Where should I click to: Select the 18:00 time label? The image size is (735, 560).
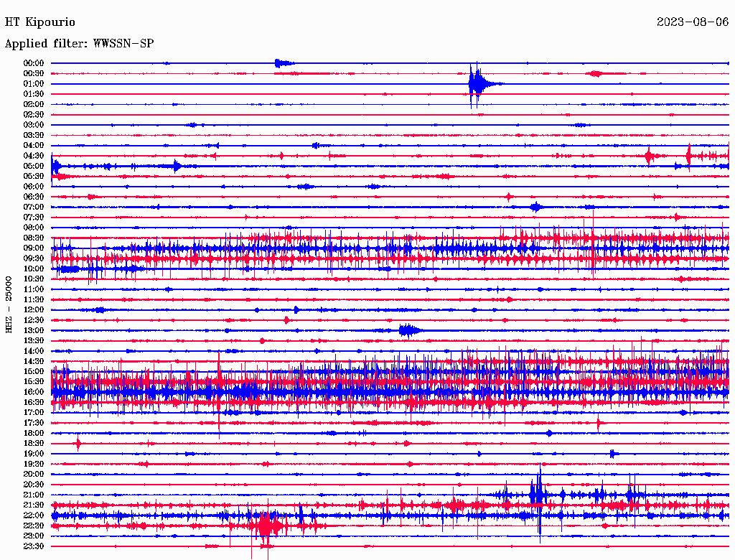point(34,434)
